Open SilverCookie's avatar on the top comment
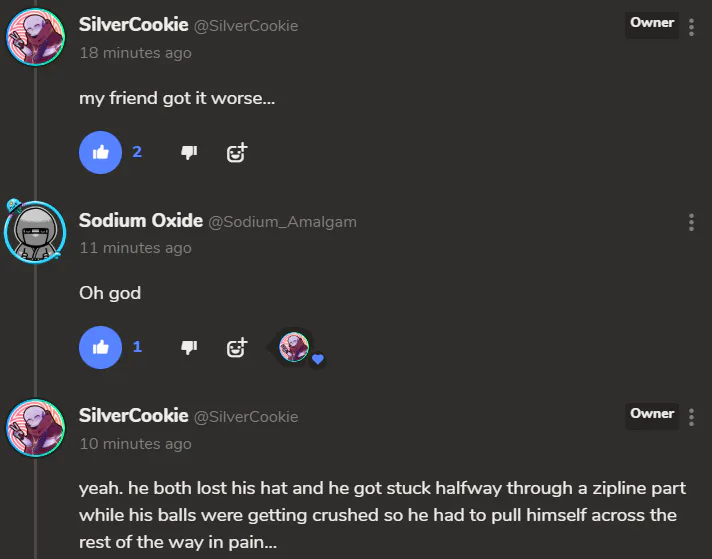 35,37
